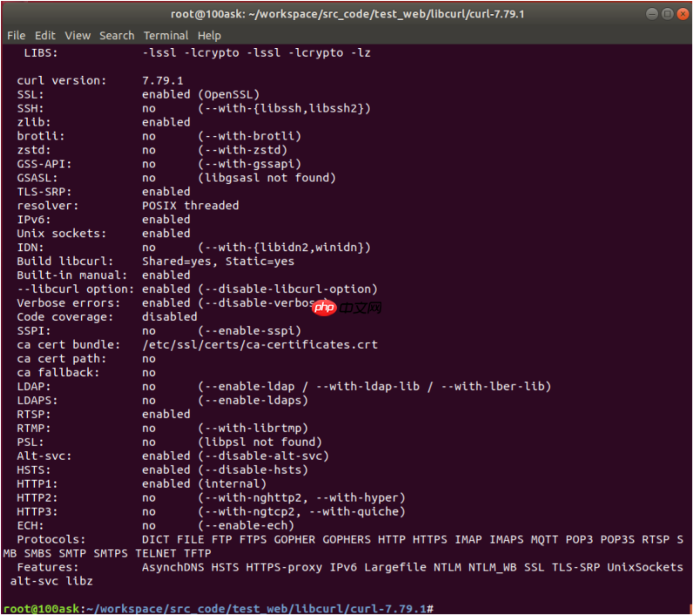Click 'Shared=yes, Static=yes' value

coord(219,261)
